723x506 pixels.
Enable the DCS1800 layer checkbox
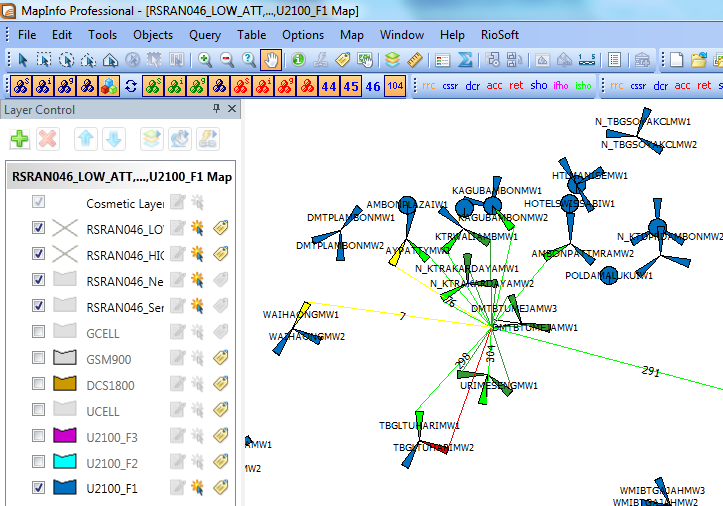[x=38, y=383]
